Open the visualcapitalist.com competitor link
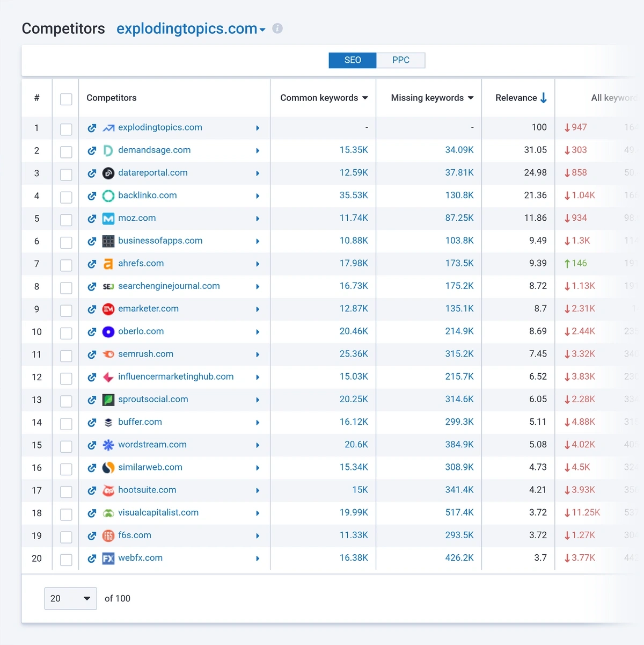The width and height of the screenshot is (644, 645). [158, 512]
